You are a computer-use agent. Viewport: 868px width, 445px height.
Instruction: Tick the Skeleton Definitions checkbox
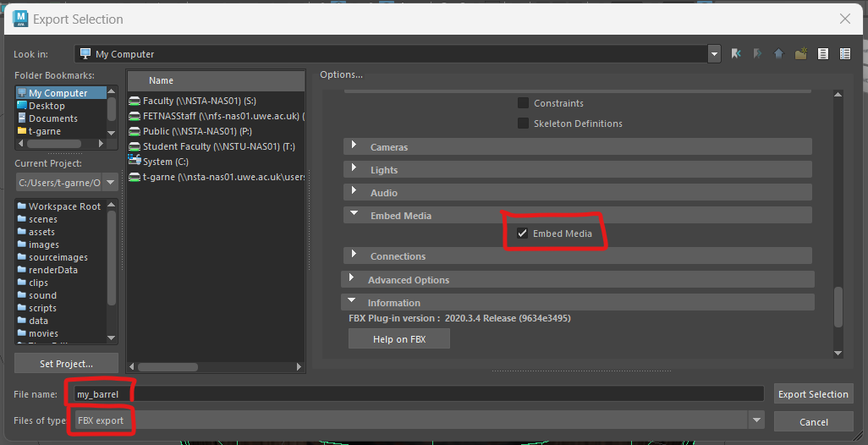click(x=523, y=124)
